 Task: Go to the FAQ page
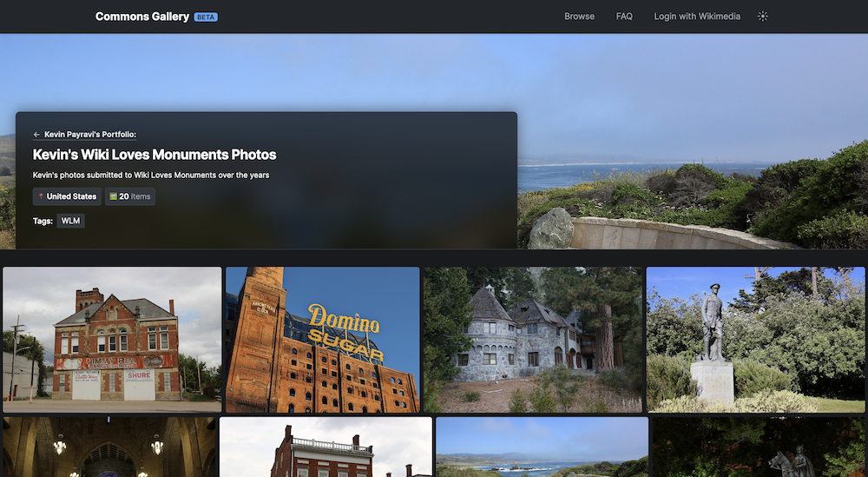(x=624, y=17)
